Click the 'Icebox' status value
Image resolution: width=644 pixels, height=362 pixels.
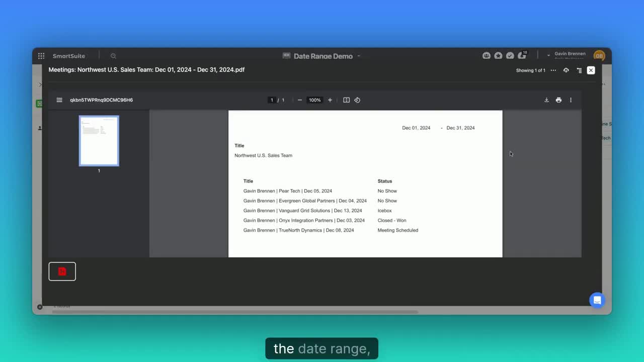tap(385, 211)
